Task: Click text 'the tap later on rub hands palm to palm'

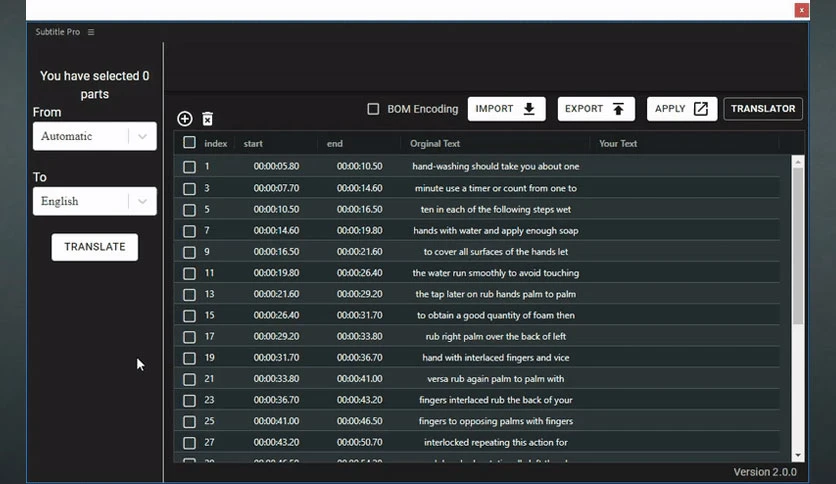Action: click(495, 294)
